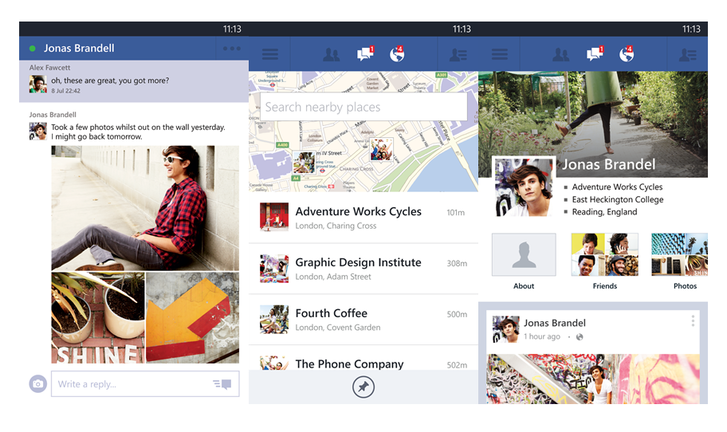Viewport: 727px width, 432px height.
Task: Tap the sticker icon inside the reply box
Action: [222, 384]
